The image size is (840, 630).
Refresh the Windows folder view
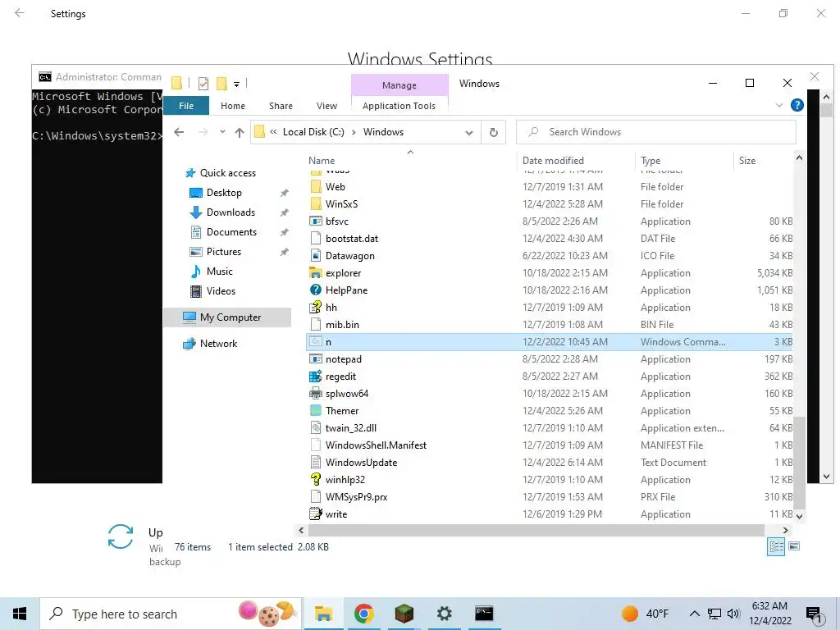493,132
